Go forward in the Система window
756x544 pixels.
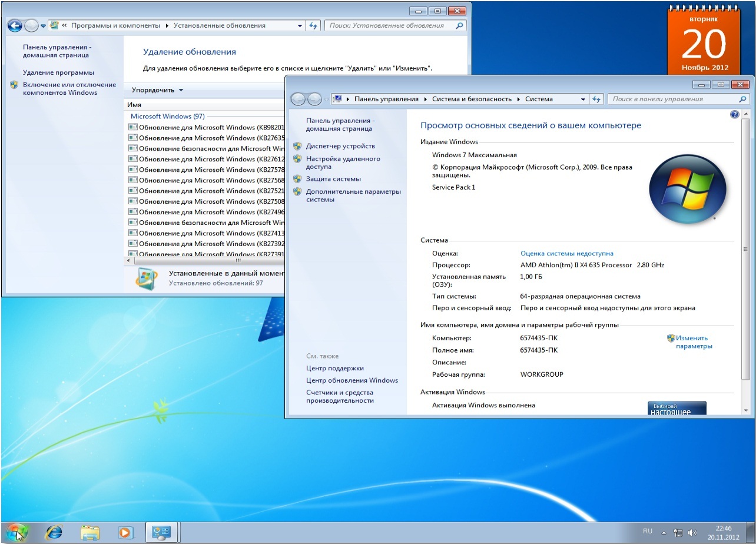pyautogui.click(x=315, y=99)
